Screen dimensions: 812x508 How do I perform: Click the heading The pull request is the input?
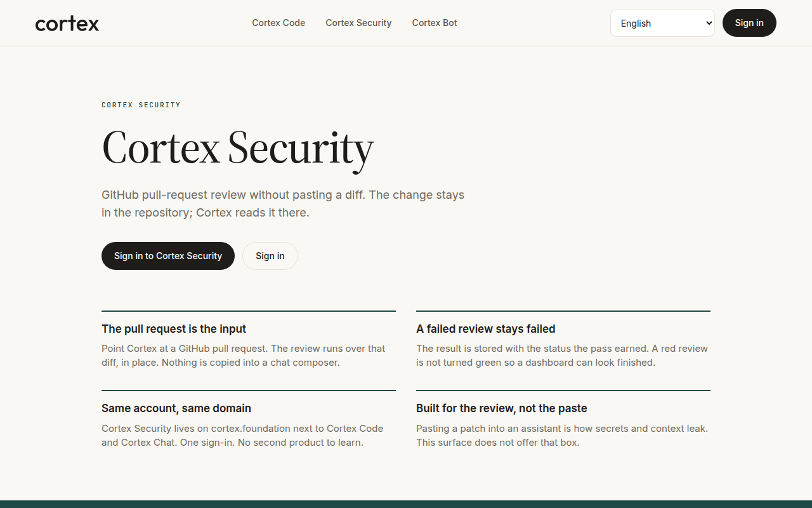[174, 329]
